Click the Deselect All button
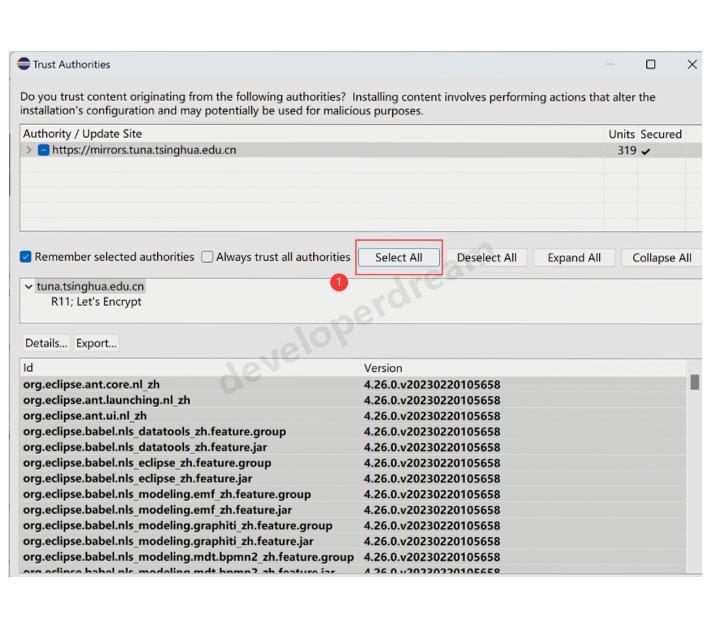Viewport: 710px width, 628px height. (x=486, y=257)
